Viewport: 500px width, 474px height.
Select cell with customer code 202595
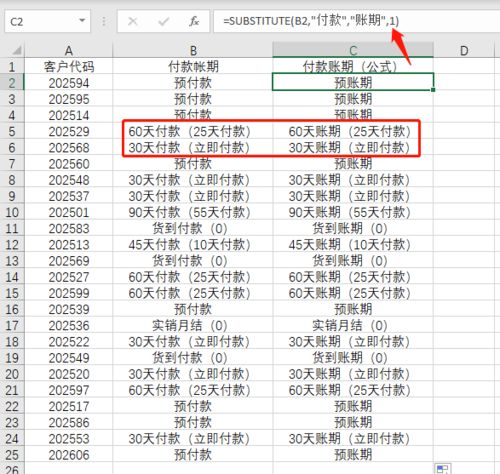click(x=69, y=99)
